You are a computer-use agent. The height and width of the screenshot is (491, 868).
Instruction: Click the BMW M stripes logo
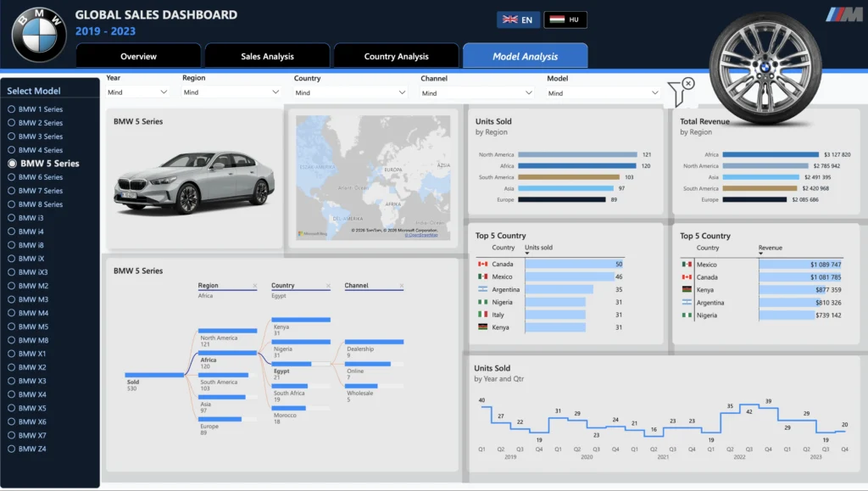click(844, 15)
